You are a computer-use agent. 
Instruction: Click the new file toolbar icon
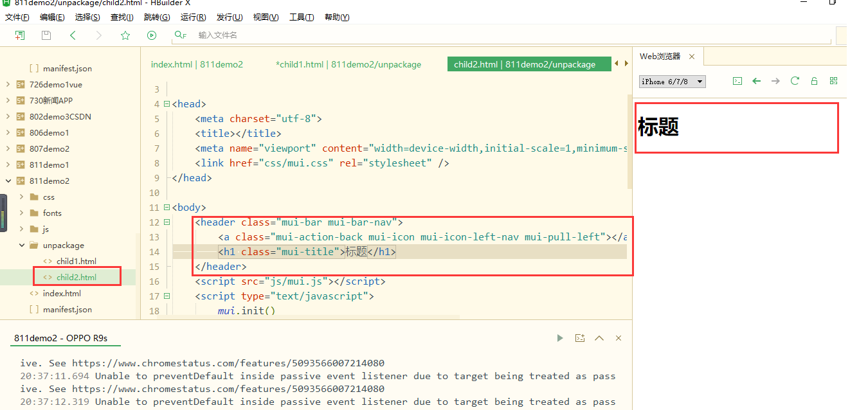[20, 35]
